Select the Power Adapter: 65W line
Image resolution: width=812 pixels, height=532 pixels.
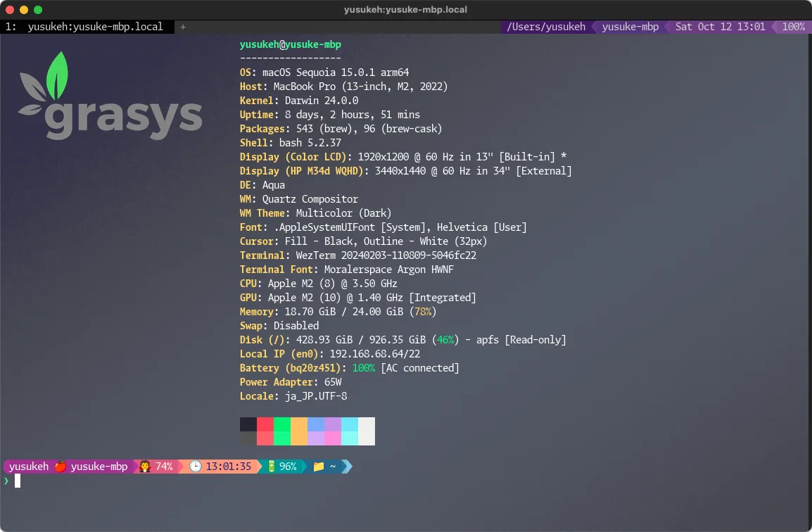coord(291,382)
